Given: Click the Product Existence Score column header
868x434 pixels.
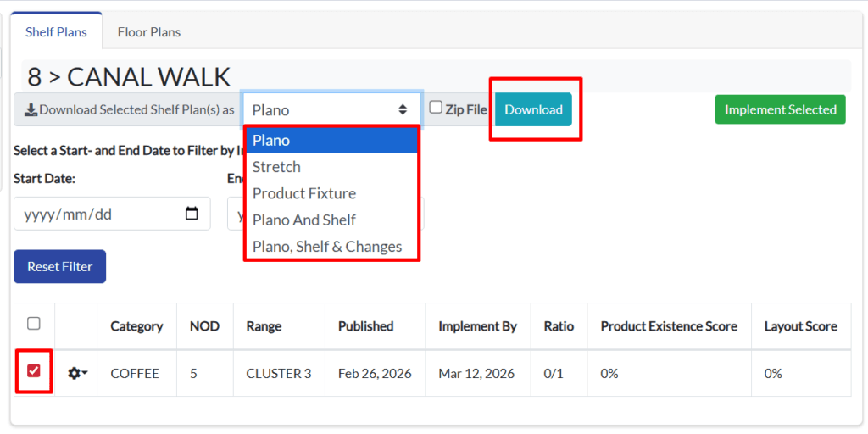Looking at the screenshot, I should click(x=669, y=326).
